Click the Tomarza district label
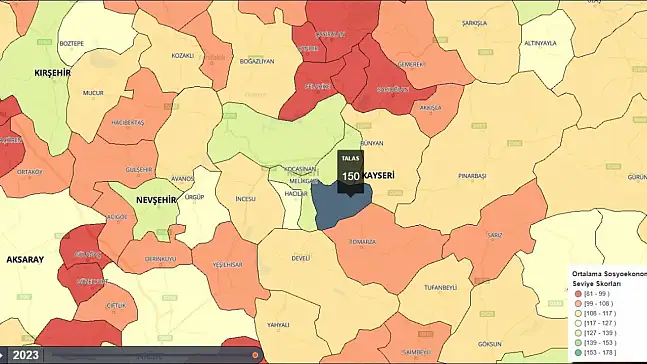This screenshot has width=647, height=364. point(363,242)
